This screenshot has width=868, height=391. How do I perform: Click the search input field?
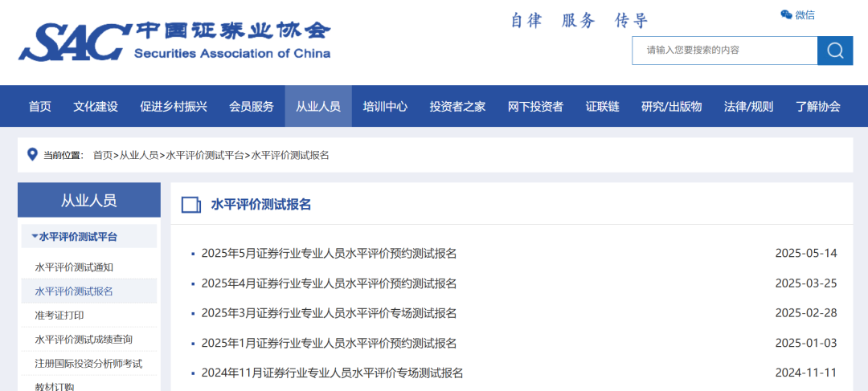tap(725, 51)
